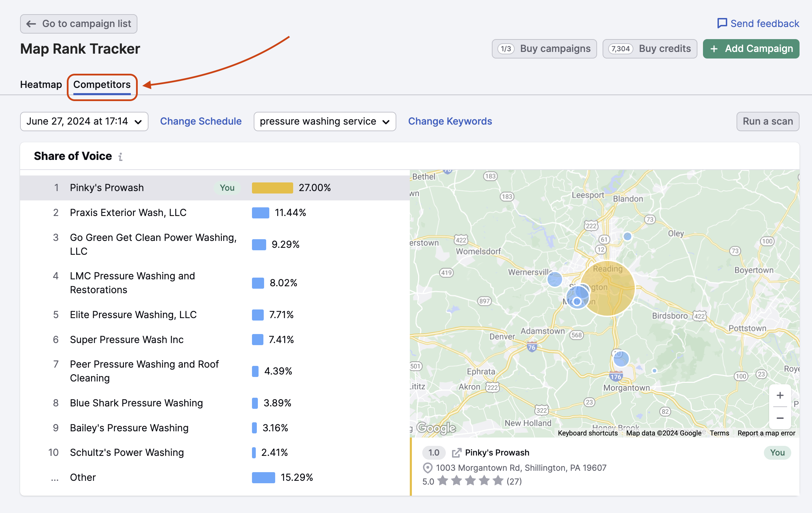Click the Change Keywords link
This screenshot has width=812, height=513.
(x=450, y=121)
